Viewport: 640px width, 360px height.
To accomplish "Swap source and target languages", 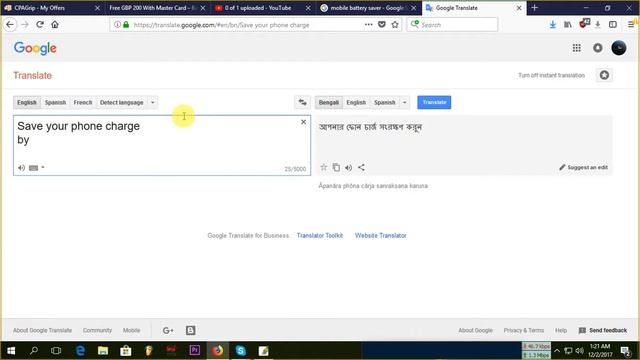I will click(x=302, y=102).
